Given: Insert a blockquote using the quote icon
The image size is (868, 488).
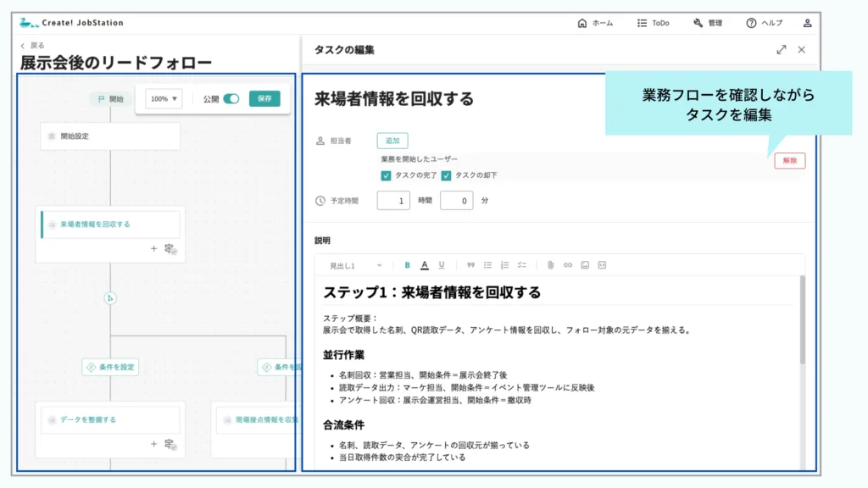Looking at the screenshot, I should 471,265.
